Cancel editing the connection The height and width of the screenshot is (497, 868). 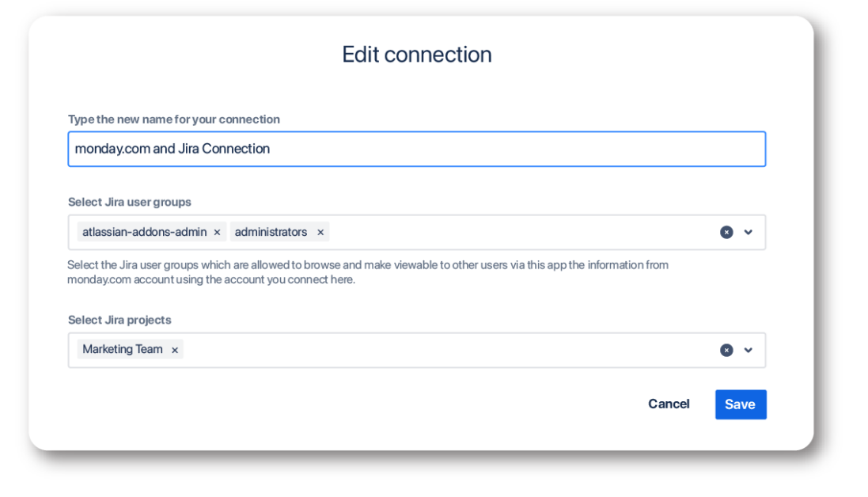[669, 404]
